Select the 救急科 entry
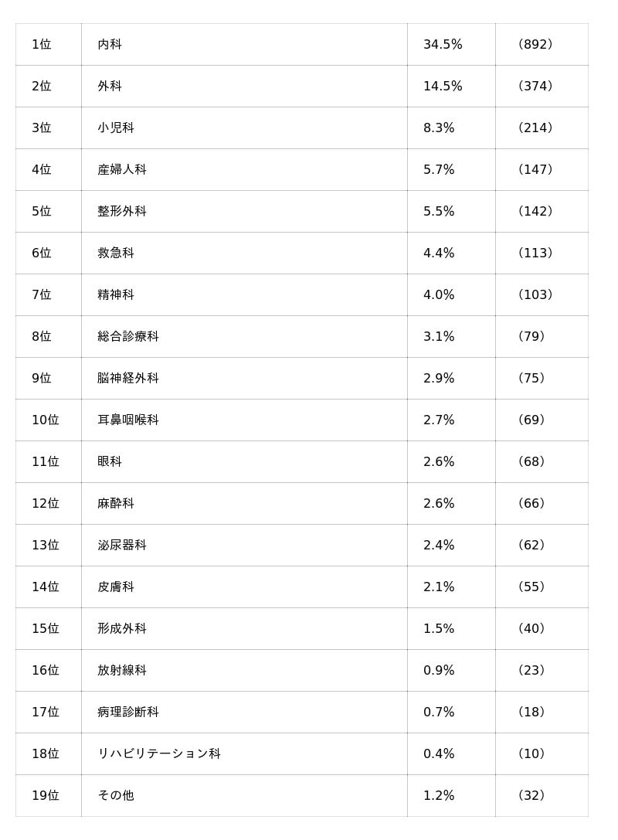The width and height of the screenshot is (618, 840). [x=116, y=253]
